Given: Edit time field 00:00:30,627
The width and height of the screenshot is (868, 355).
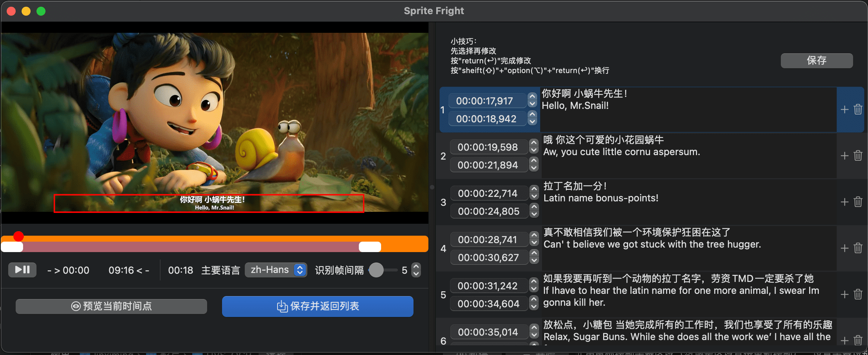Looking at the screenshot, I should coord(490,257).
